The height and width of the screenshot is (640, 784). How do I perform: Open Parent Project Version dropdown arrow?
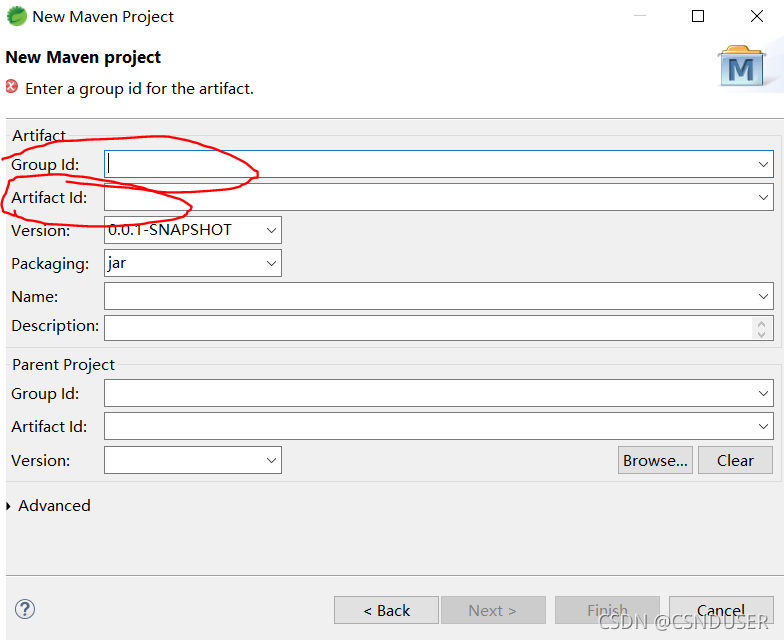(271, 460)
